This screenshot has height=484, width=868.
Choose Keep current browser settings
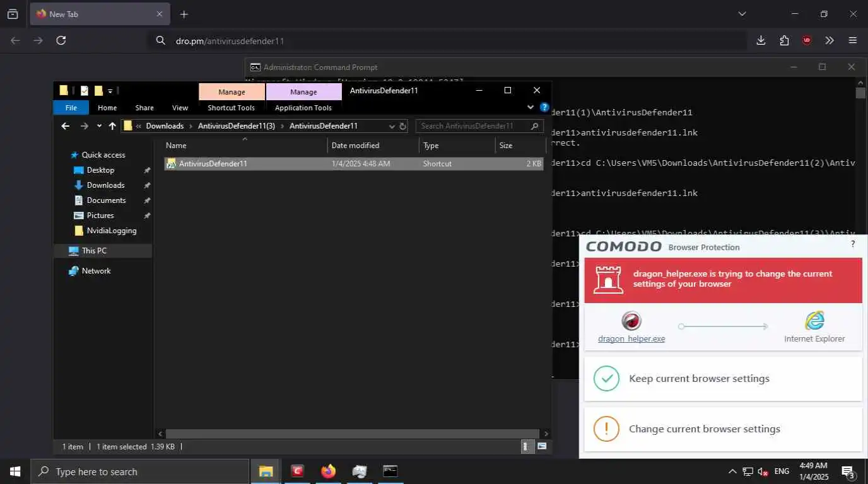tap(723, 379)
